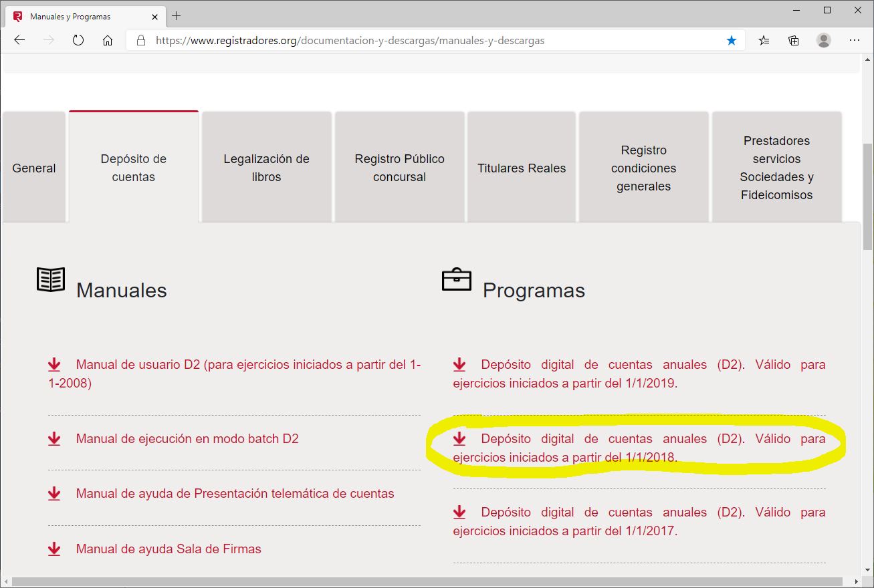Screen dimensions: 874x588
Task: Switch to Titulares Reales tab
Action: 522,168
